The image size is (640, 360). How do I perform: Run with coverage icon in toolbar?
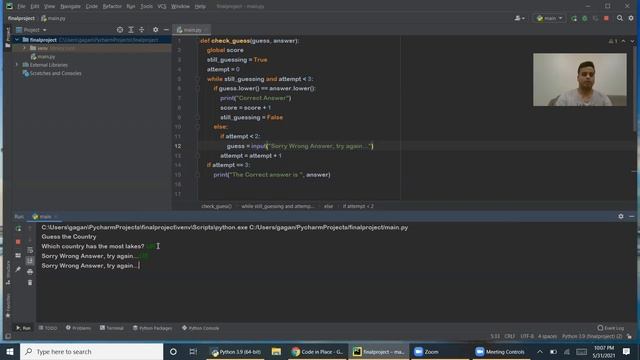pos(596,18)
